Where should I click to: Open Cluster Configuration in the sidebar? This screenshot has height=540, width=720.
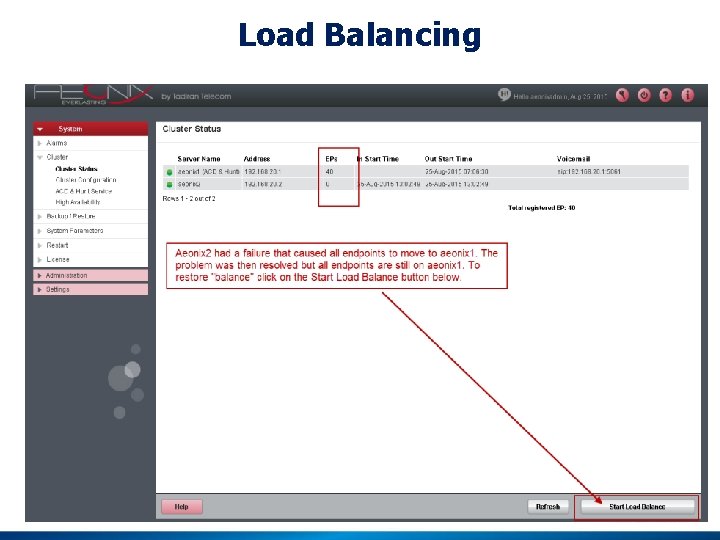[x=86, y=180]
